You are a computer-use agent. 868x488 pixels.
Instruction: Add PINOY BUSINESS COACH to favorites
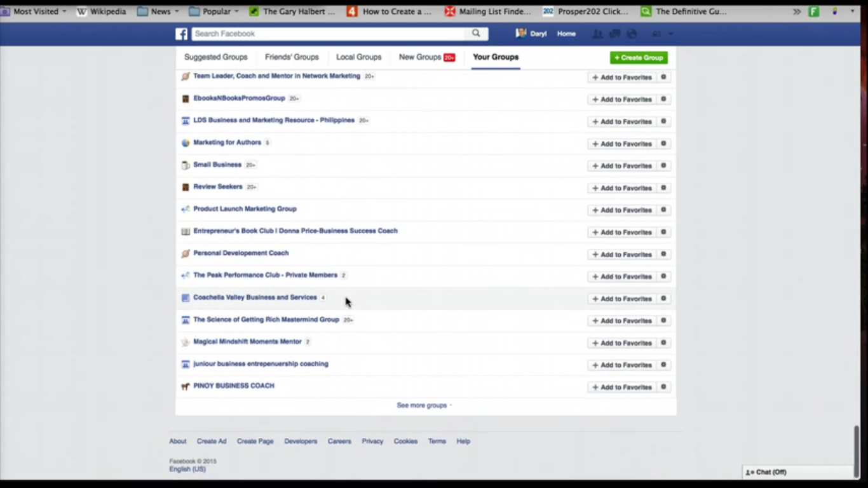point(622,388)
